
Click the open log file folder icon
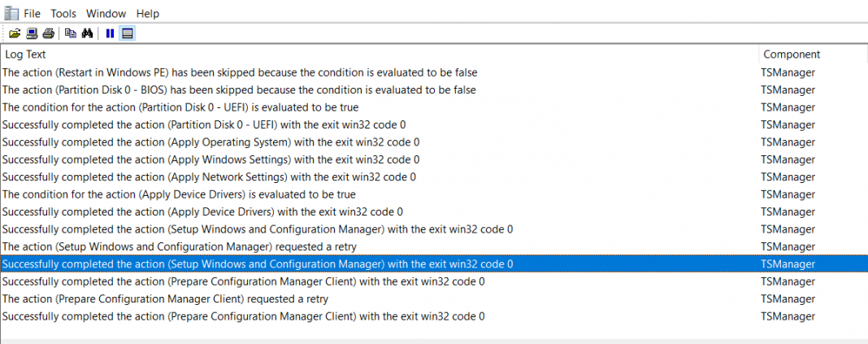click(15, 34)
